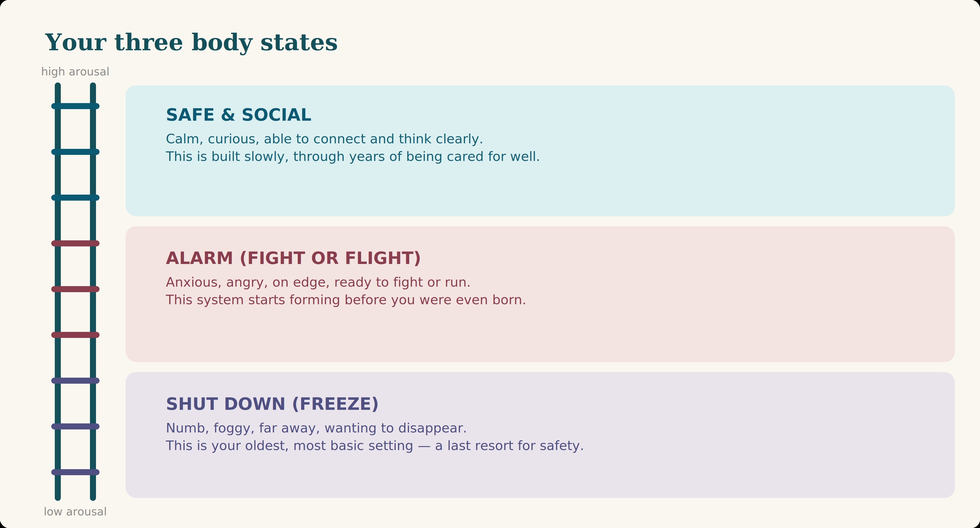
Task: Click the 'Your three body states' title
Action: tap(191, 43)
